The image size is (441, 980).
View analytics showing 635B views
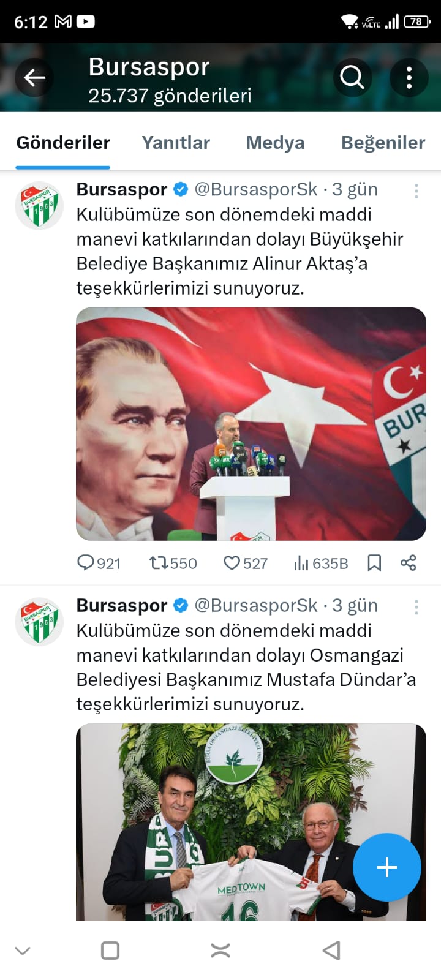click(320, 563)
